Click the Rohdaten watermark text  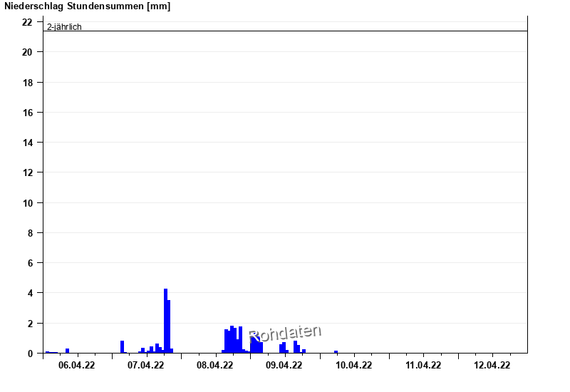[x=285, y=333]
